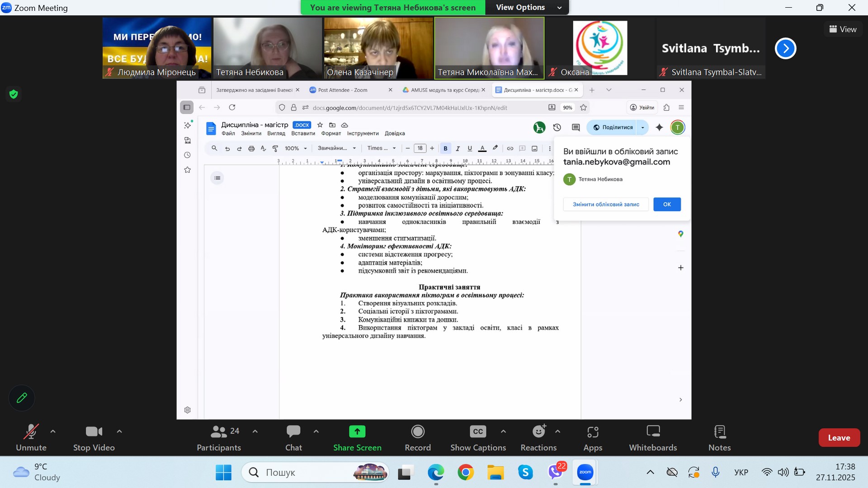The image size is (868, 488).
Task: Turn on Show Captions
Action: [x=478, y=437]
